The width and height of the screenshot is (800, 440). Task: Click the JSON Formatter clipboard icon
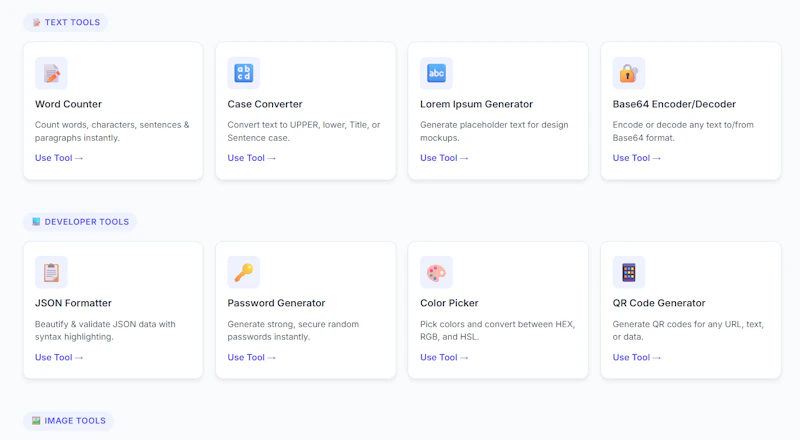tap(51, 273)
